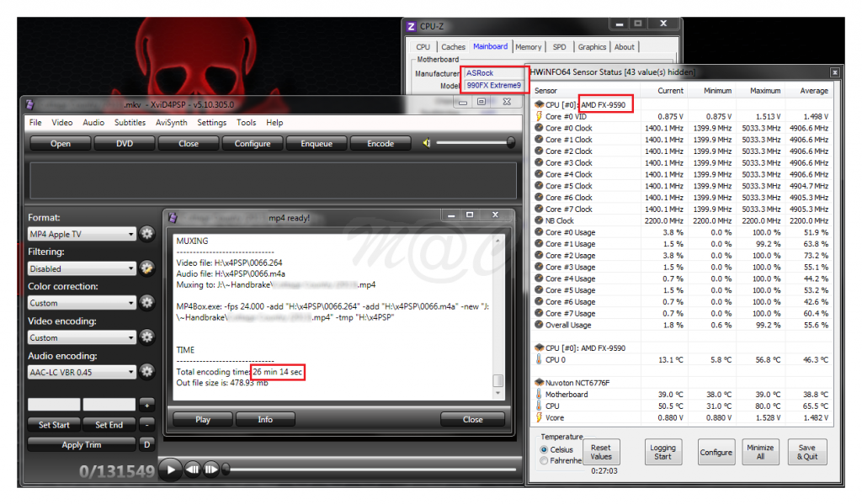This screenshot has width=862, height=504.
Task: Open the Help menu
Action: click(x=274, y=123)
